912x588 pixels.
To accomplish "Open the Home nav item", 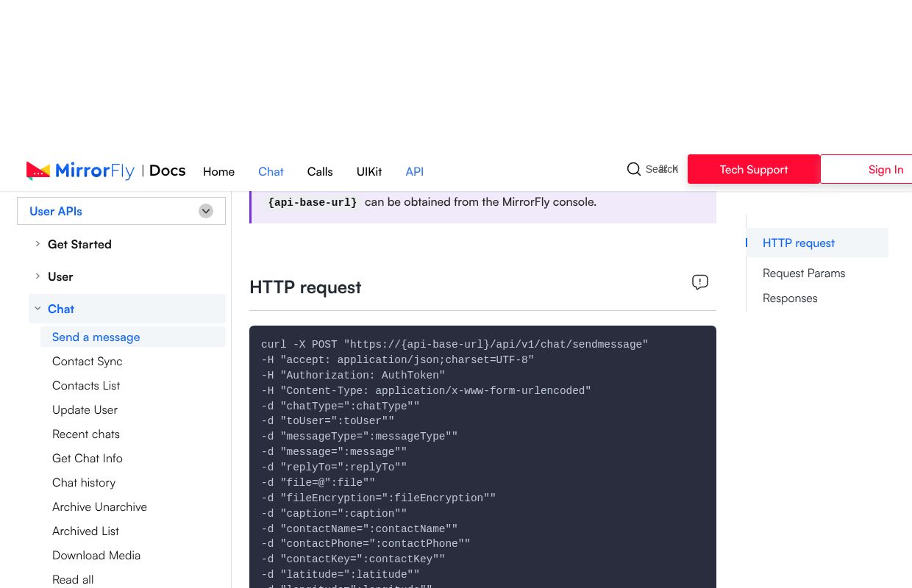I will click(218, 171).
